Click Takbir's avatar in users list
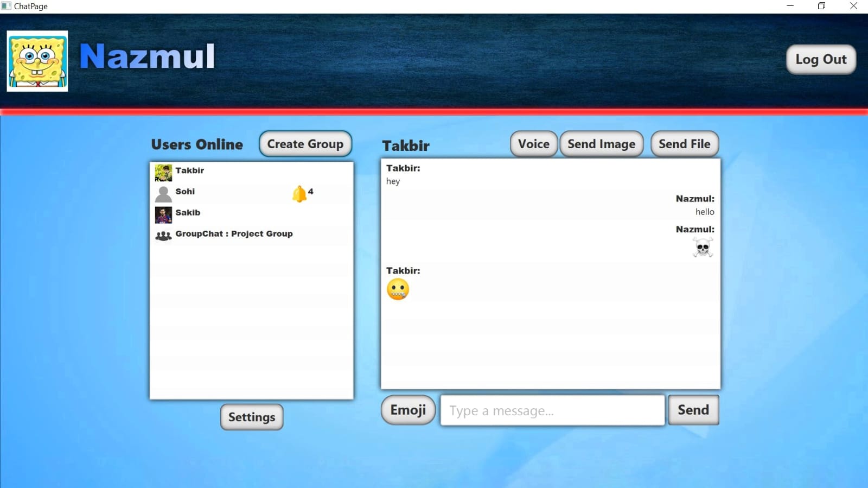Viewport: 868px width, 488px height. (163, 173)
